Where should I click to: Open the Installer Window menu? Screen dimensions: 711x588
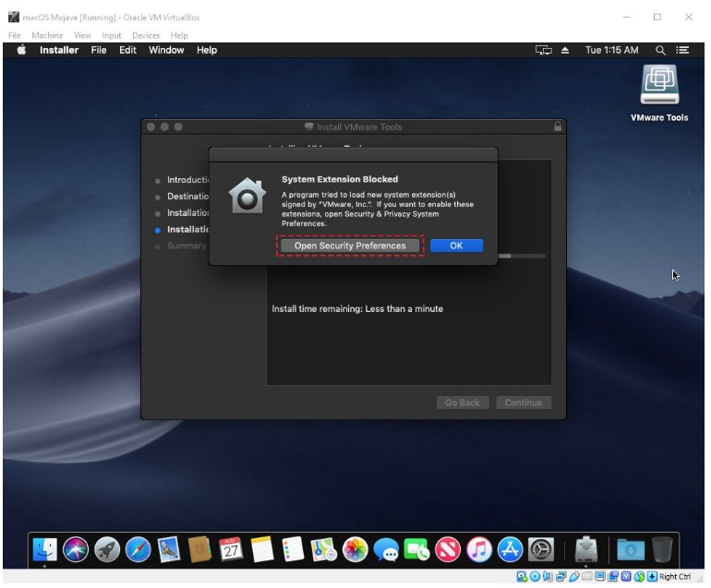pyautogui.click(x=166, y=50)
